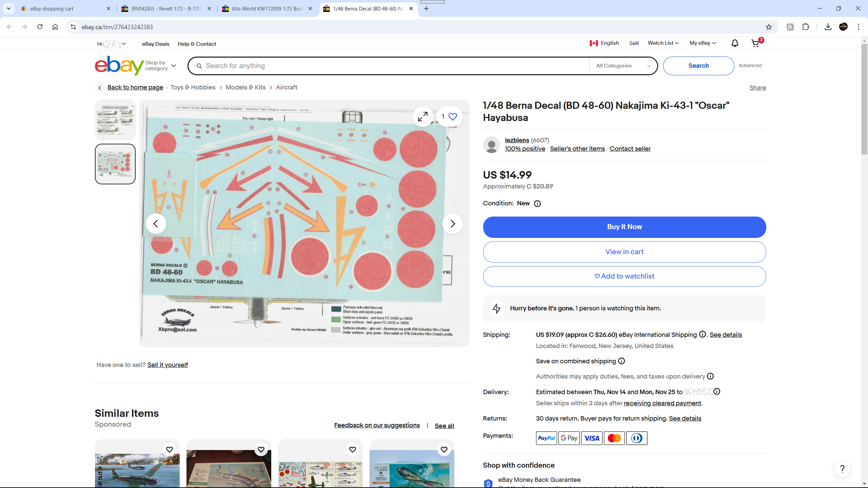Bookmark this page with the star icon
This screenshot has height=488, width=868.
tap(769, 27)
